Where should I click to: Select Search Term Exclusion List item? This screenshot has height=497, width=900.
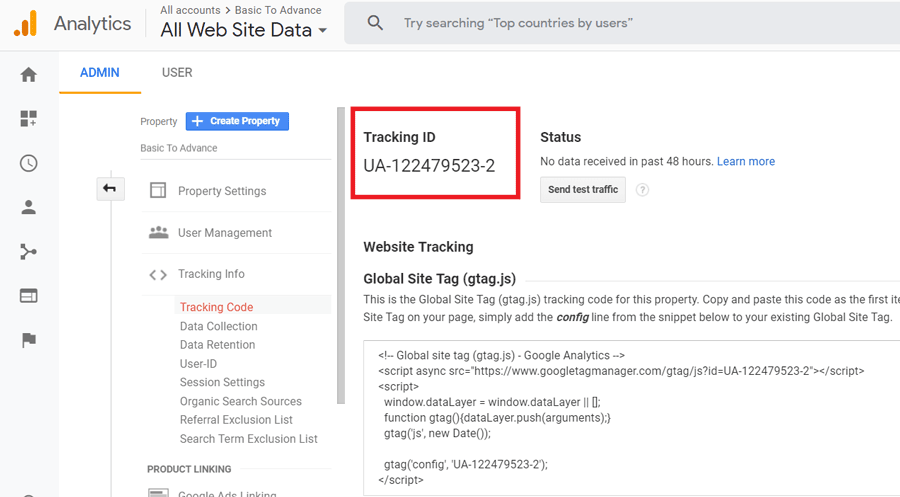(249, 438)
